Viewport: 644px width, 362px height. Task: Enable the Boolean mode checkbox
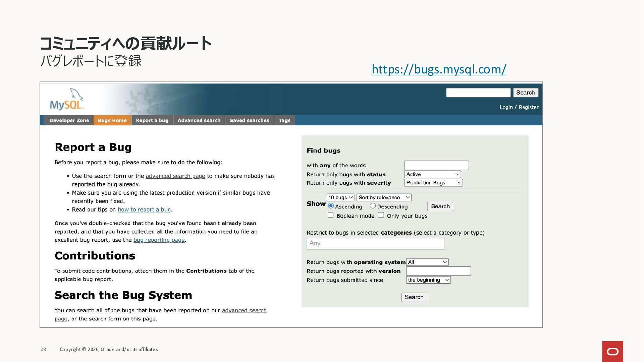(x=330, y=215)
